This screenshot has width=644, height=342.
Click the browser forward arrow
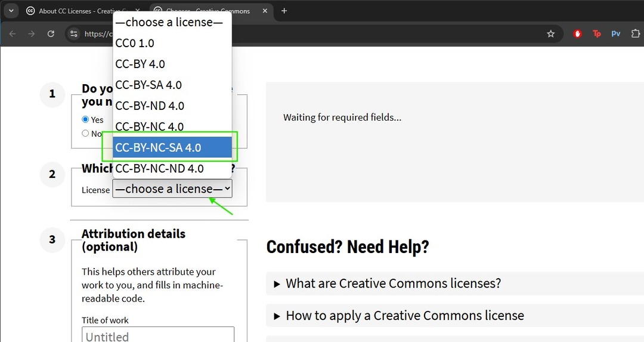pyautogui.click(x=31, y=33)
